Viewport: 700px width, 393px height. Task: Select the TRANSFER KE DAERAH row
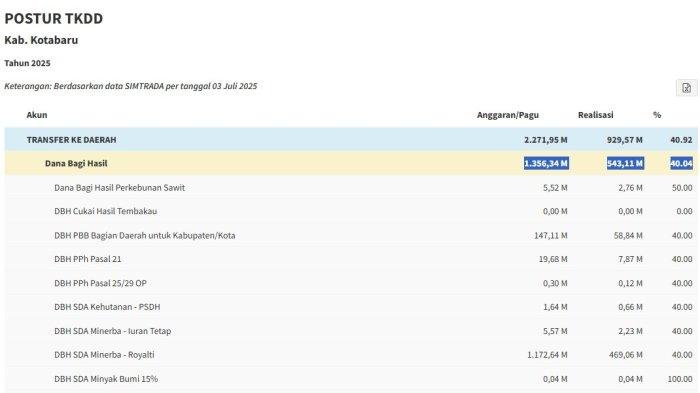pyautogui.click(x=351, y=140)
